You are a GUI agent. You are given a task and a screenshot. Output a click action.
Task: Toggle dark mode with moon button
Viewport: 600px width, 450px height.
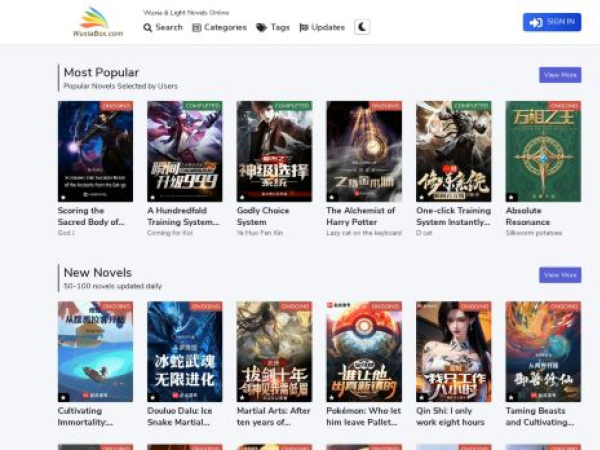coord(362,27)
